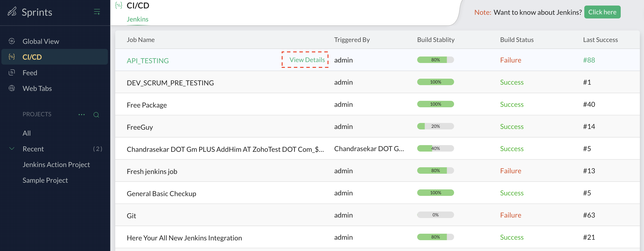Select the DEV_SCRUM_PRE_TESTING job name
Viewport: 644px width, 251px height.
coord(170,83)
